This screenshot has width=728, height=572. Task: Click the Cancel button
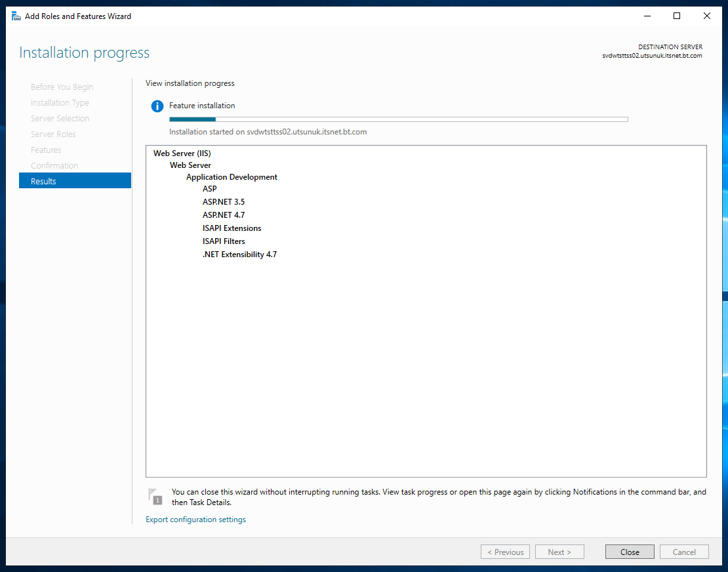[684, 552]
